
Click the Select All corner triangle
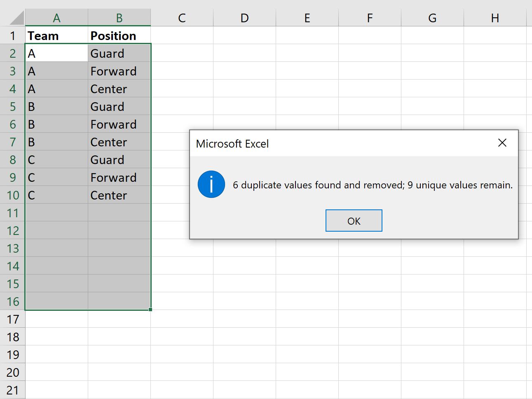pyautogui.click(x=17, y=18)
